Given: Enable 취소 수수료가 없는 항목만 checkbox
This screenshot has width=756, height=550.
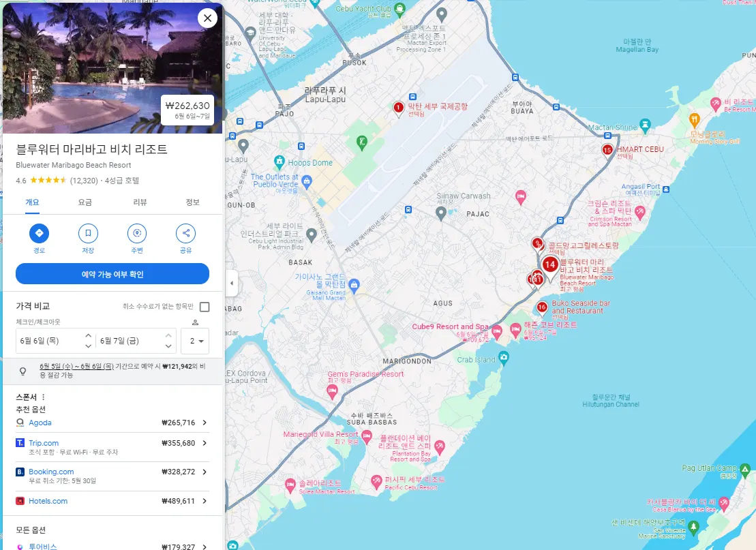Looking at the screenshot, I should click(205, 307).
